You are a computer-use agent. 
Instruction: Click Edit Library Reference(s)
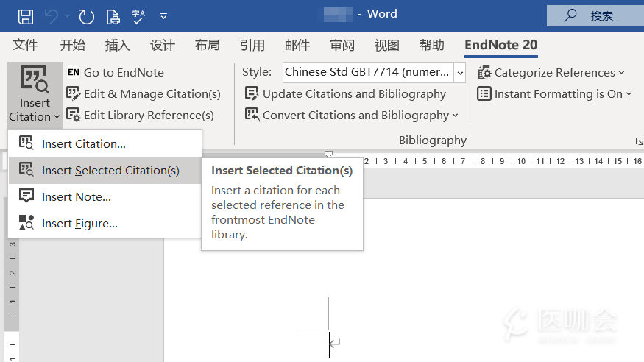[x=140, y=116]
